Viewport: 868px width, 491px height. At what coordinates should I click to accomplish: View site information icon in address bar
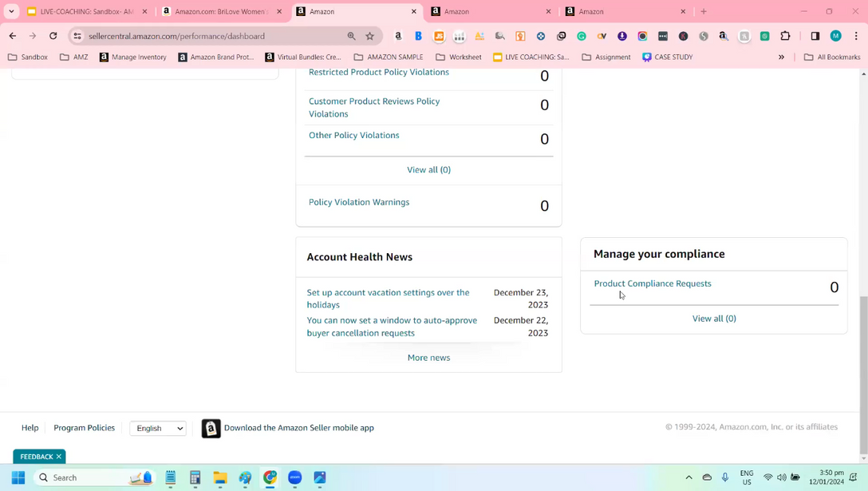pos(77,36)
